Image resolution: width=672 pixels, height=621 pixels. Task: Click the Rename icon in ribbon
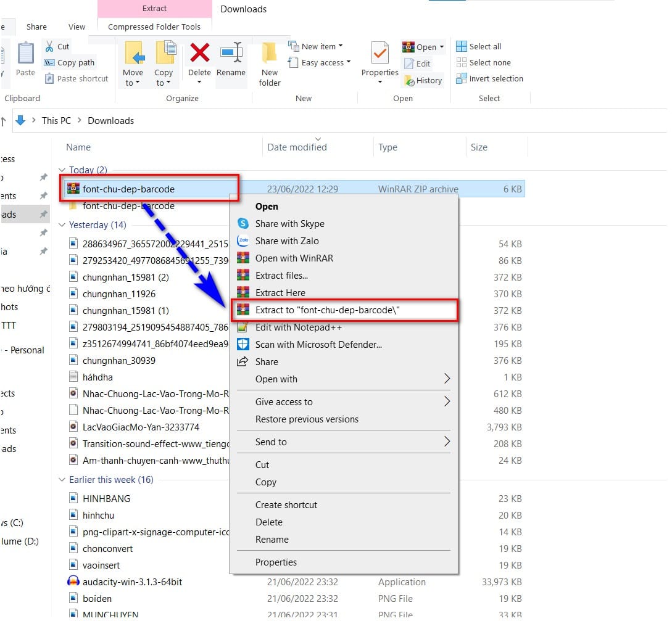tap(231, 52)
